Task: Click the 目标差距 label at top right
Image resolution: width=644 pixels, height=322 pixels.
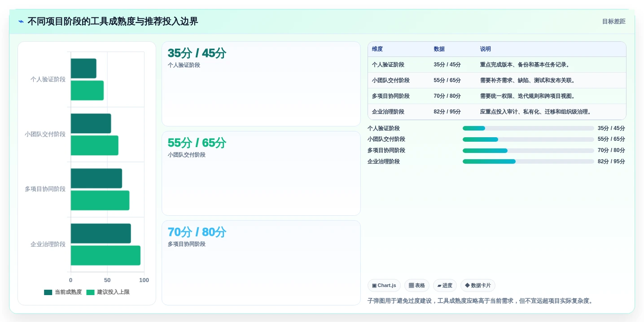Action: 613,22
